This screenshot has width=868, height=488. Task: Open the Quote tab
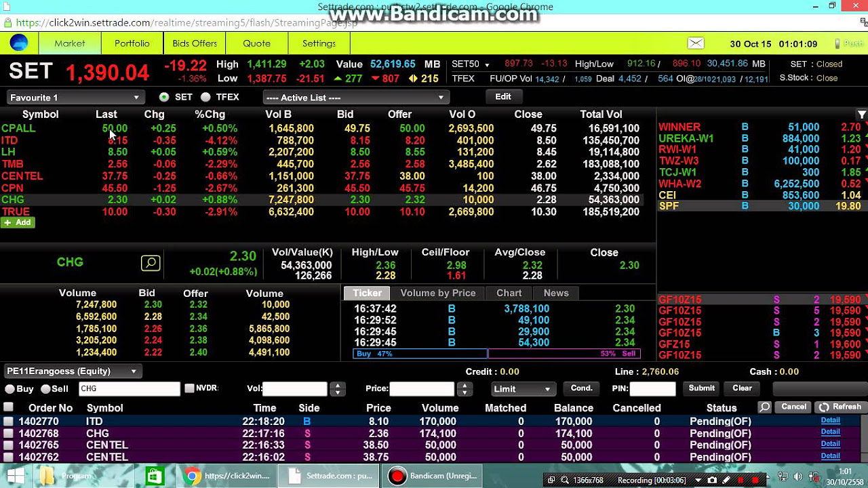[257, 43]
